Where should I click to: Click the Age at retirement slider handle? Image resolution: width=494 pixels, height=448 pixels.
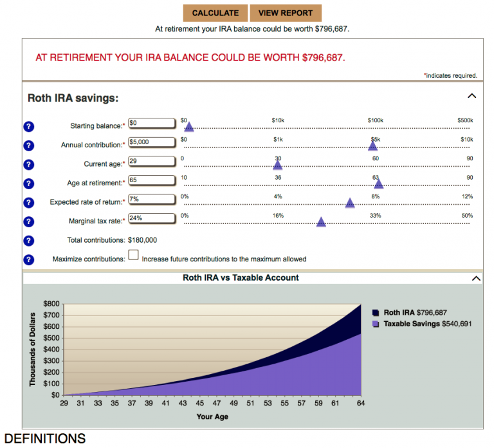[x=379, y=184]
